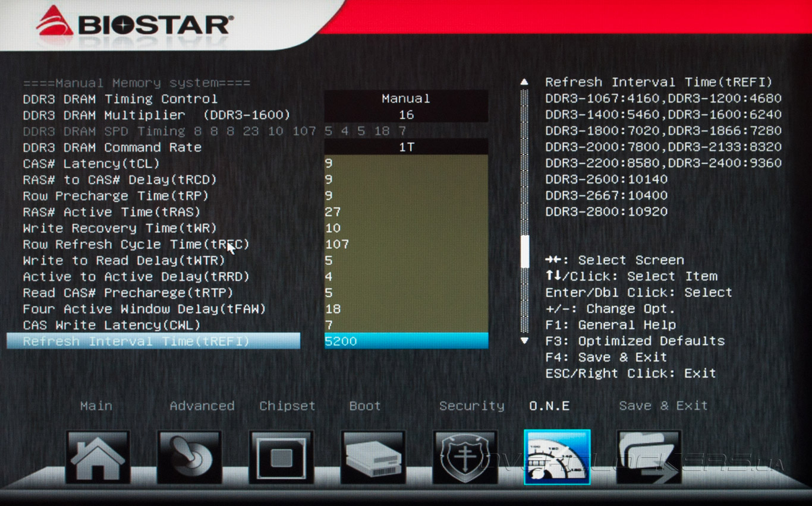Click the 'DDR3-2800:10920' help line
812x506 pixels.
(606, 211)
